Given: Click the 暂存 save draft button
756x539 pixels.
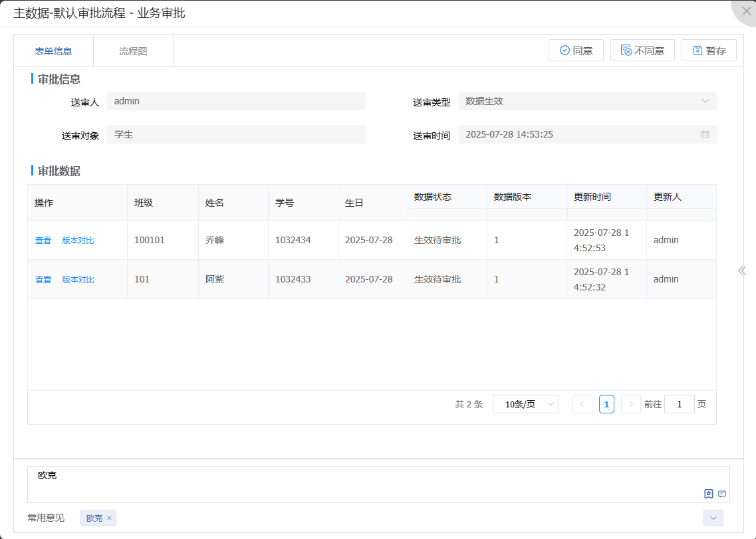Looking at the screenshot, I should [709, 51].
